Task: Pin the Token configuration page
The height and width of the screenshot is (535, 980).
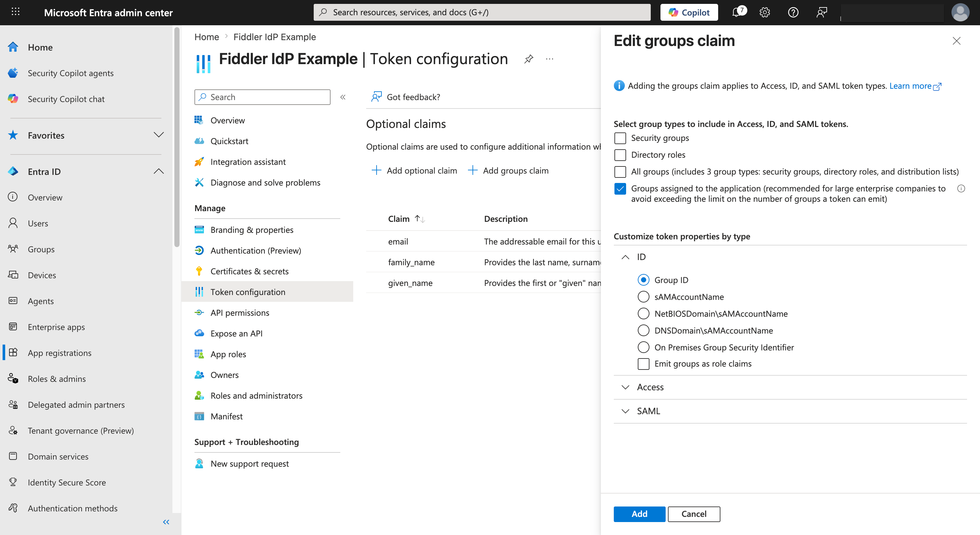Action: coord(529,59)
